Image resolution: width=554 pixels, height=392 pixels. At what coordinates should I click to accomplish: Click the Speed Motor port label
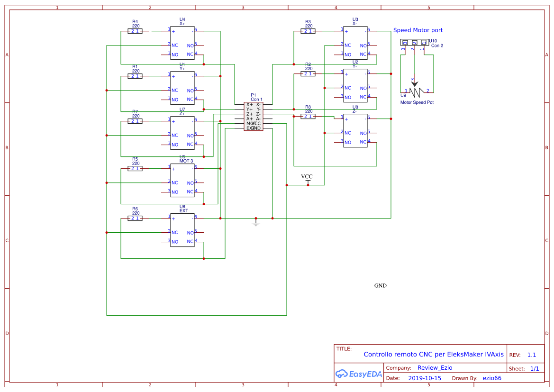(x=418, y=30)
